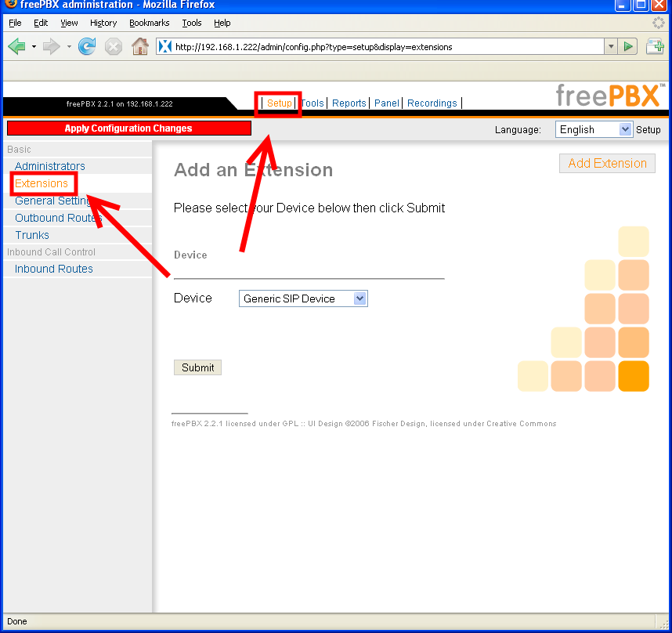Click 'freePBX 2.2.1 on 192.168.1.222' header text
Viewport: 672px width, 633px height.
pyautogui.click(x=120, y=103)
